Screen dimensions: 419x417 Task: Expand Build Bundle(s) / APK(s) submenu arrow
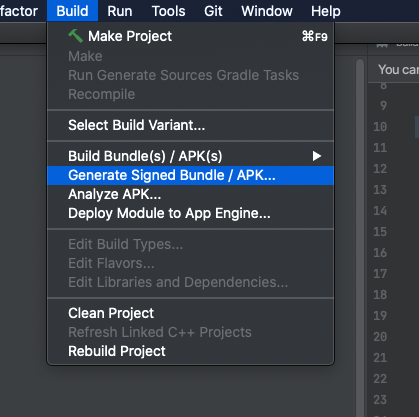point(316,156)
